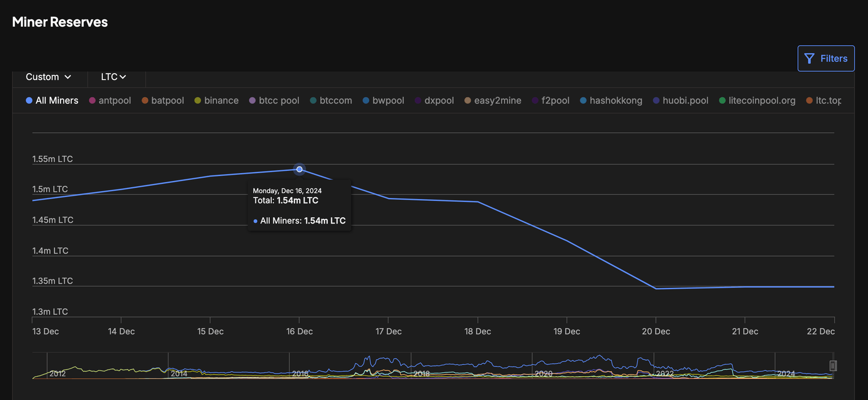Click the binance legend color dot
Viewport: 868px width, 400px height.
coord(198,101)
